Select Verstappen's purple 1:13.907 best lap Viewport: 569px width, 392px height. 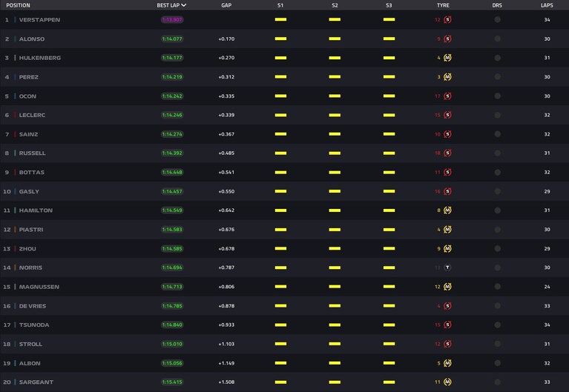tap(172, 19)
